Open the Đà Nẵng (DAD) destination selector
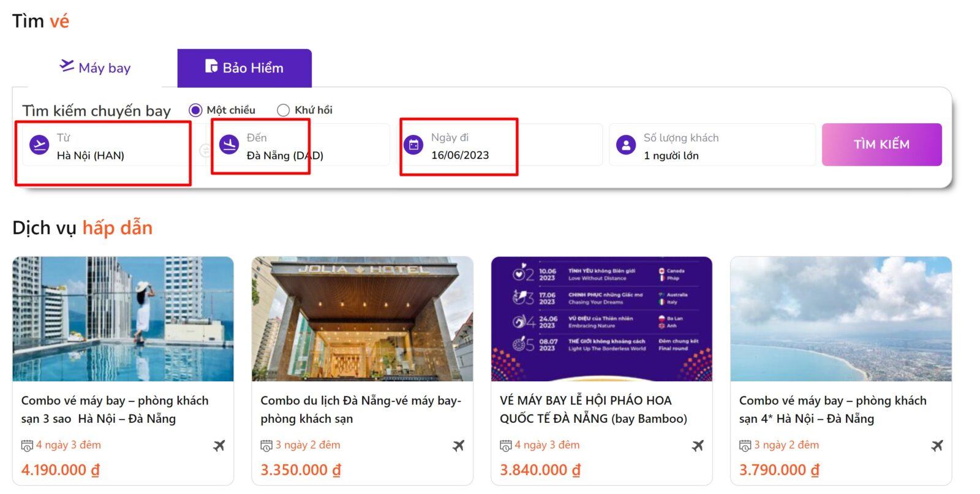The image size is (980, 494). (285, 156)
